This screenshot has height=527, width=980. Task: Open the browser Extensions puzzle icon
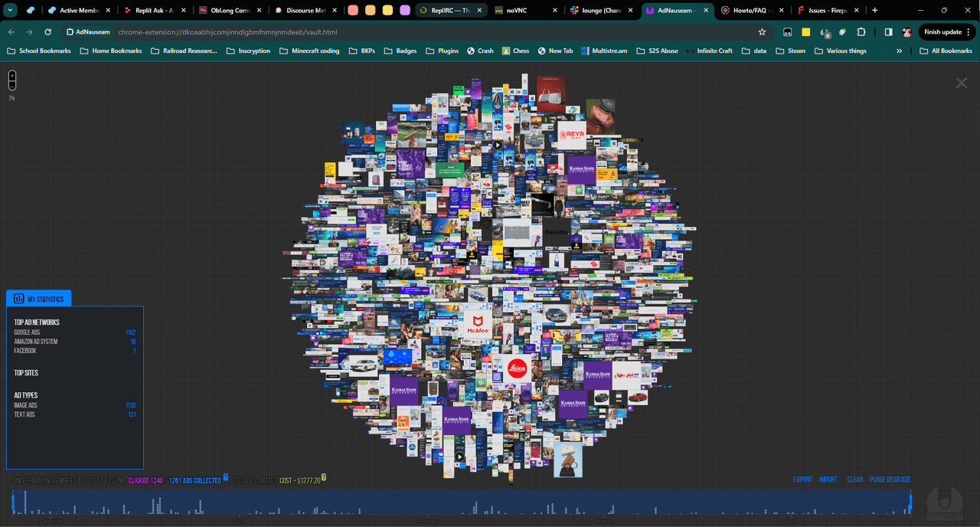(861, 32)
